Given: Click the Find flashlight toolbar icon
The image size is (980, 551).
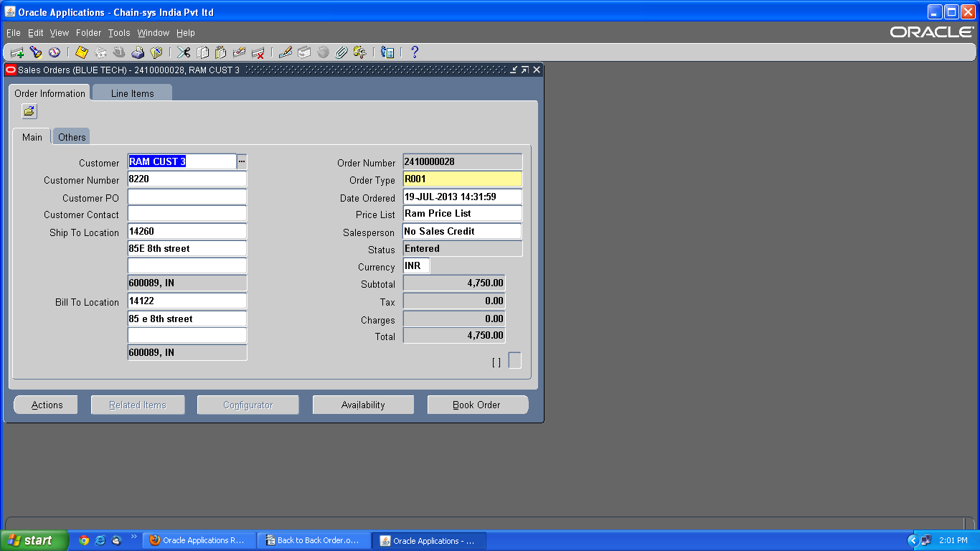Looking at the screenshot, I should 36,52.
